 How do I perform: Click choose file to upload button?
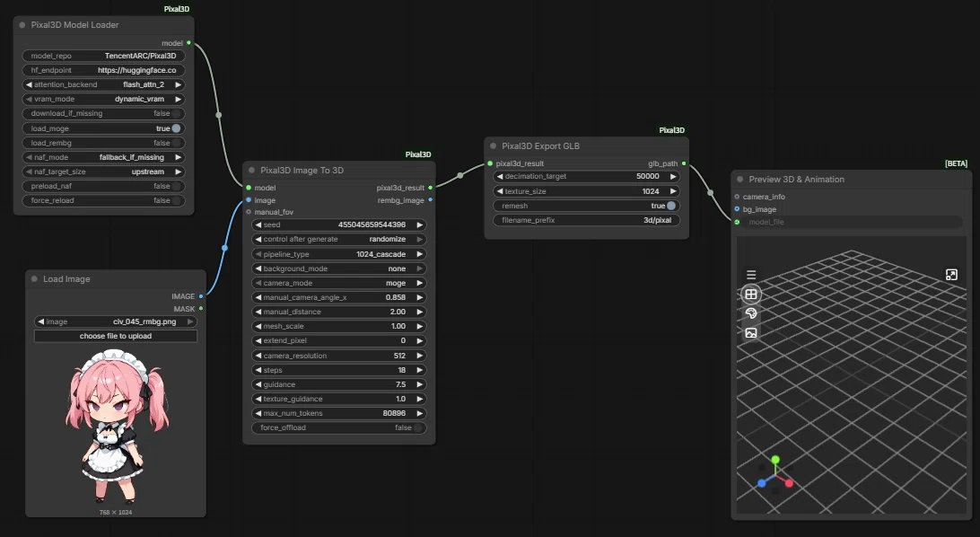[116, 336]
